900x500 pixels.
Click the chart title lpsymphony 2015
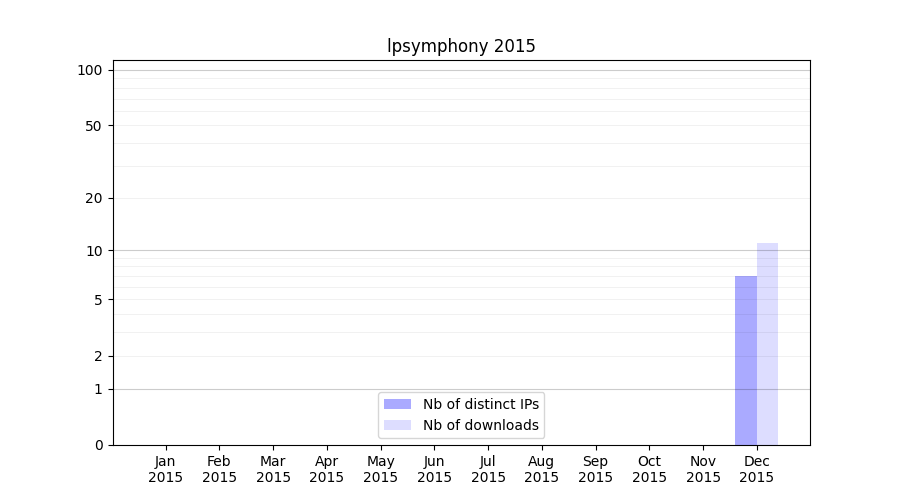(x=461, y=46)
